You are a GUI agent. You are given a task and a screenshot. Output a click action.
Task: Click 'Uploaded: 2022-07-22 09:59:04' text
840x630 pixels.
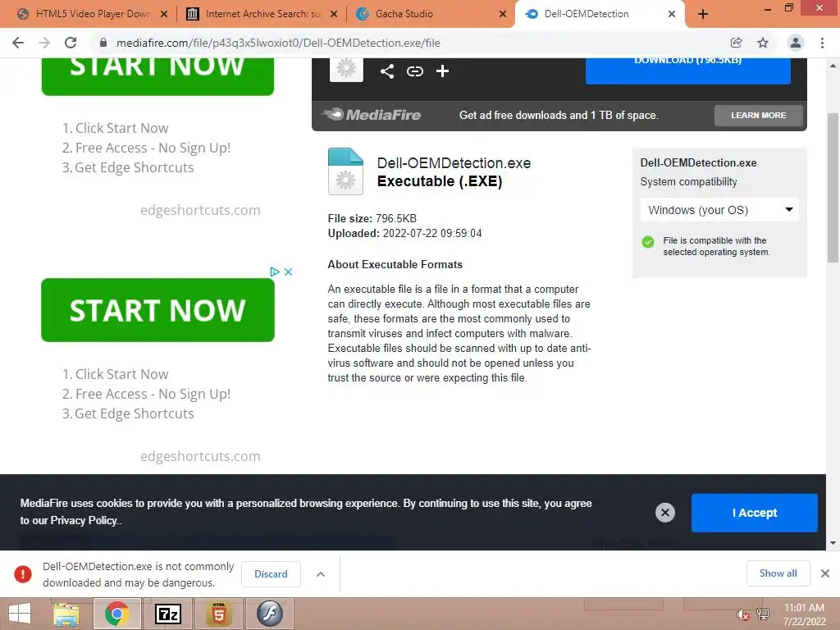[404, 234]
